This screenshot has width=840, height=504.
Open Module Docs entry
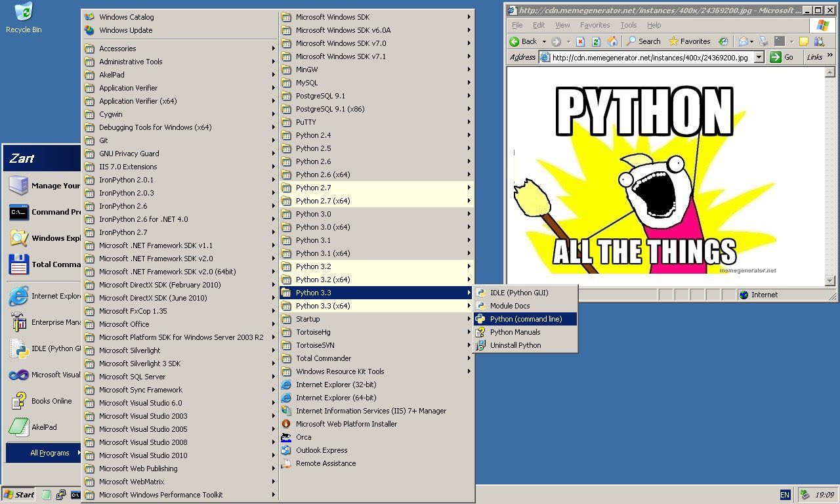tap(525, 306)
